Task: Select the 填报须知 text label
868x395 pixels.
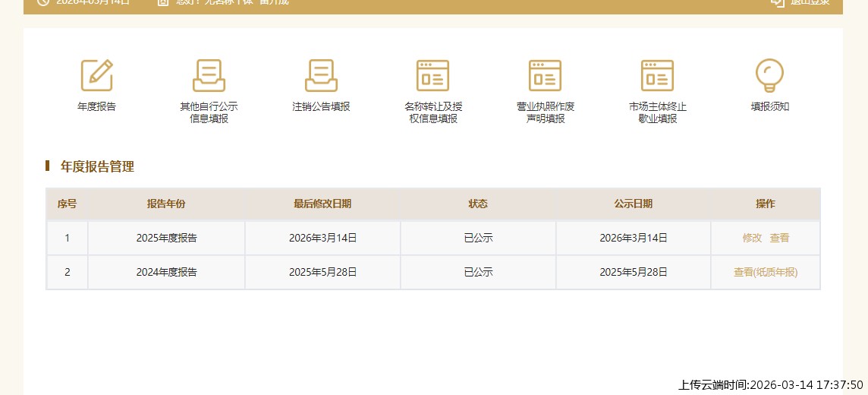Action: pyautogui.click(x=769, y=107)
